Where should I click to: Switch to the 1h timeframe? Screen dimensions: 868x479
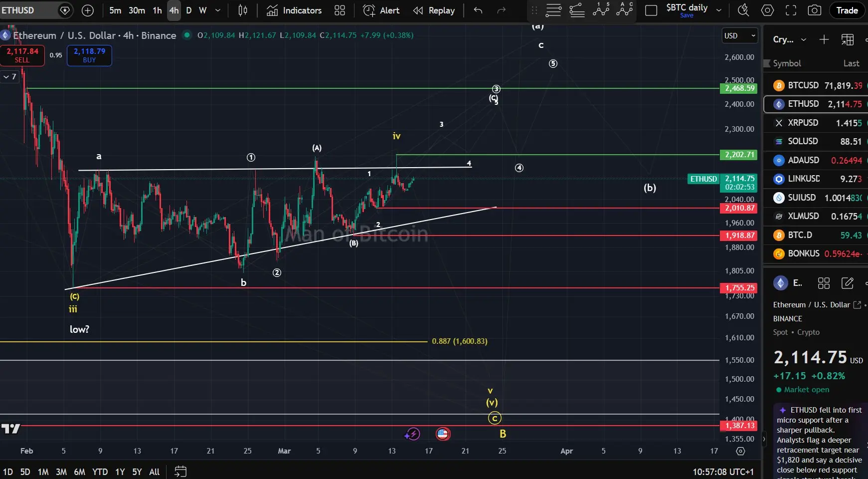click(157, 10)
